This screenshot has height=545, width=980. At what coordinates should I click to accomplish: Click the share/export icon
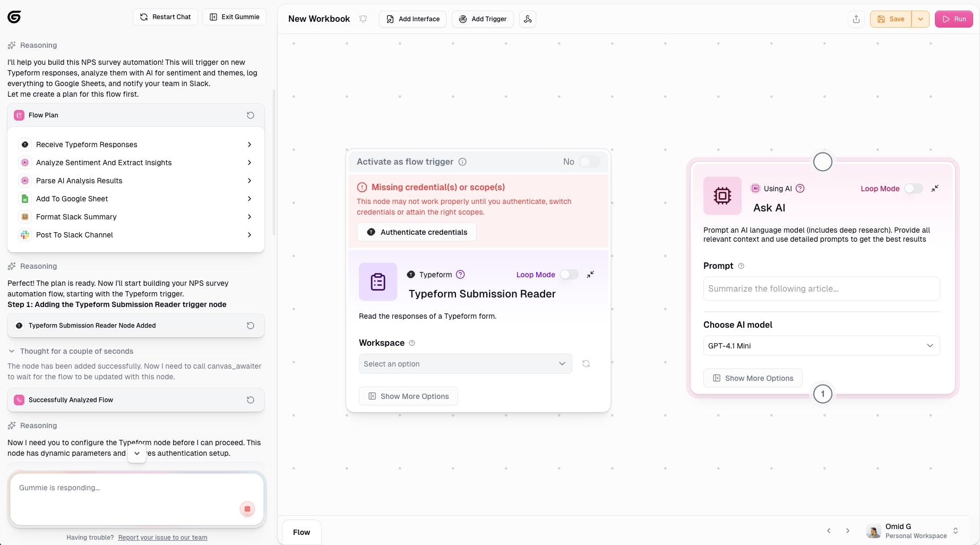click(x=856, y=19)
